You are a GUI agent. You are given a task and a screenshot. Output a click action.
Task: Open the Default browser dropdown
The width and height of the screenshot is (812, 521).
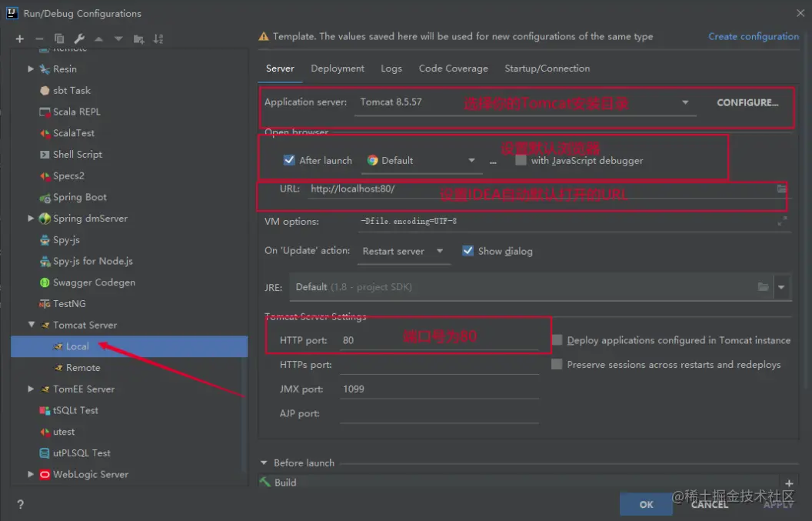click(x=471, y=160)
